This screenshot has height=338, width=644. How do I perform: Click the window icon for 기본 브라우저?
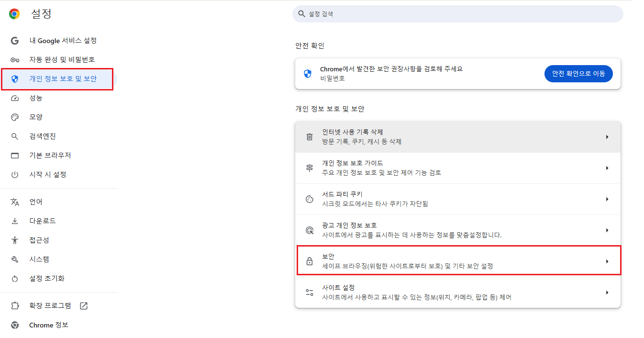click(15, 156)
